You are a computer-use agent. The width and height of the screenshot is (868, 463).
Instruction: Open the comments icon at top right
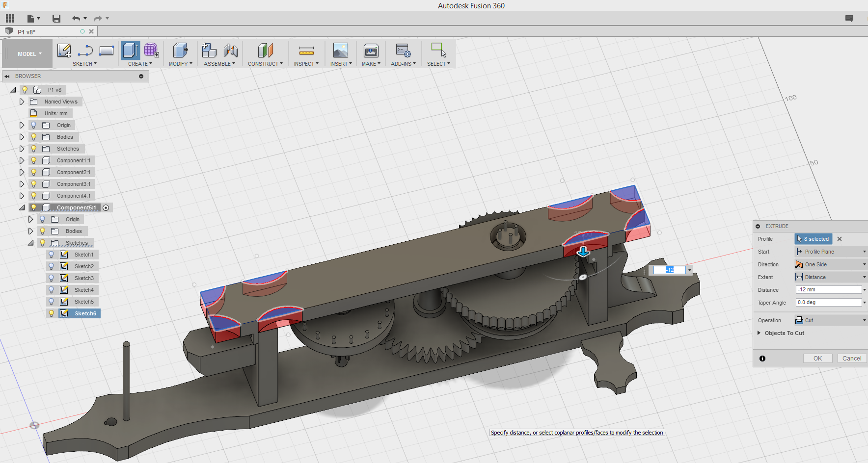click(849, 19)
